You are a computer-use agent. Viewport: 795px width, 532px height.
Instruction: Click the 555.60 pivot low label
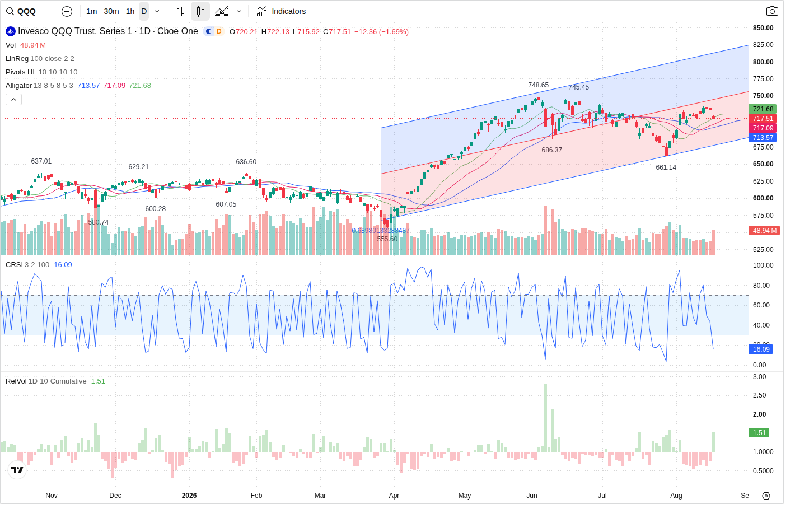click(x=387, y=239)
